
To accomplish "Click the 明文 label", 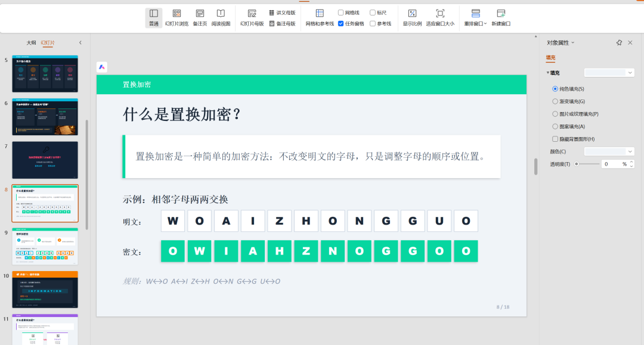I will tap(132, 222).
